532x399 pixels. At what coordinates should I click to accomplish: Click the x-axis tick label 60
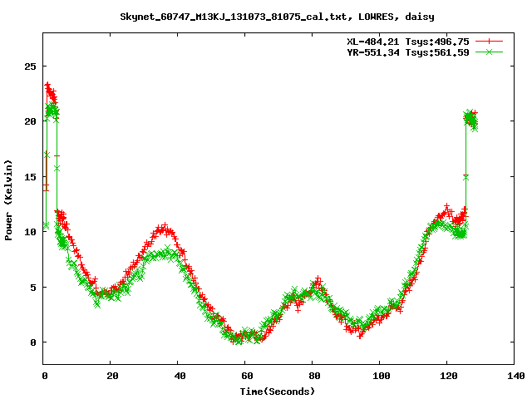point(247,376)
